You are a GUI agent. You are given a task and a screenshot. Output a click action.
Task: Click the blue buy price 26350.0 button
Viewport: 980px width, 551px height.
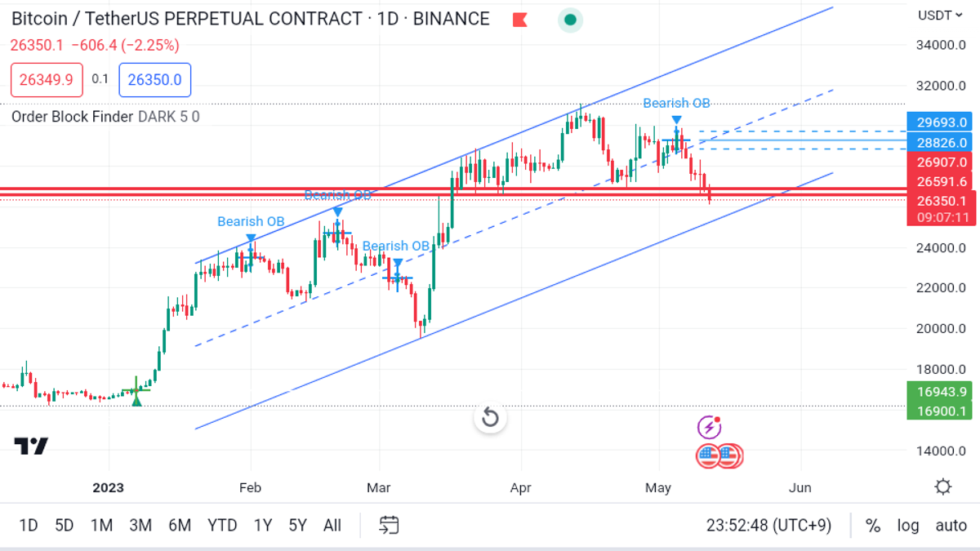click(x=155, y=80)
